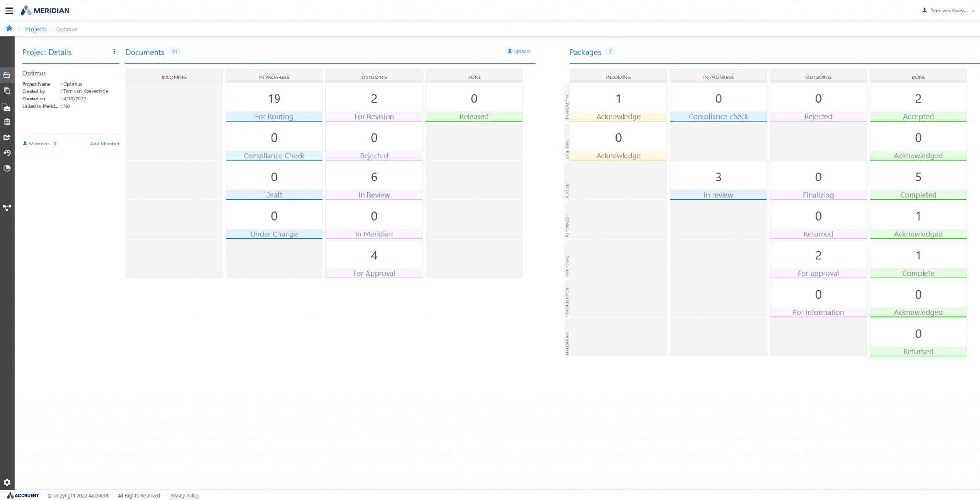
Task: Navigate to Projects via breadcrumb
Action: pyautogui.click(x=35, y=29)
